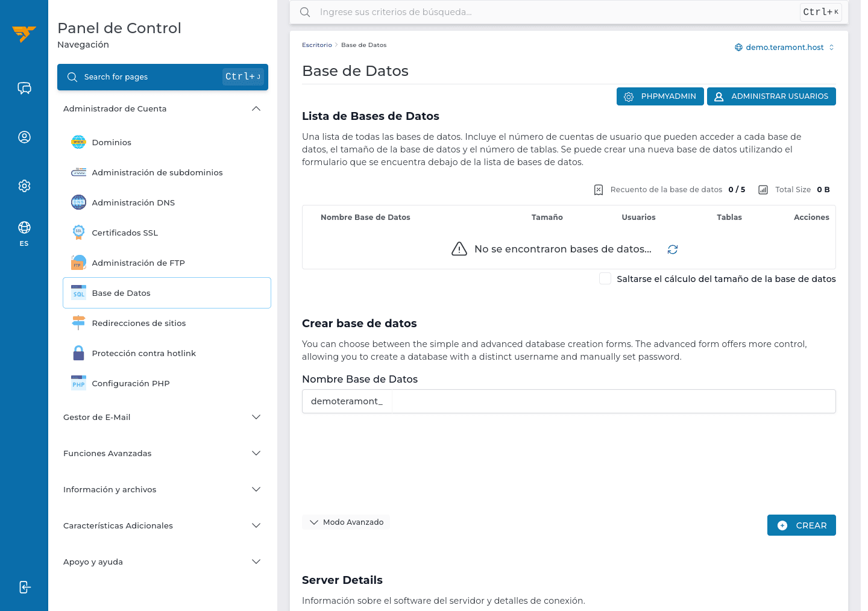Click the Certificados SSL badge icon
Viewport: 868px width, 611px height.
point(78,233)
